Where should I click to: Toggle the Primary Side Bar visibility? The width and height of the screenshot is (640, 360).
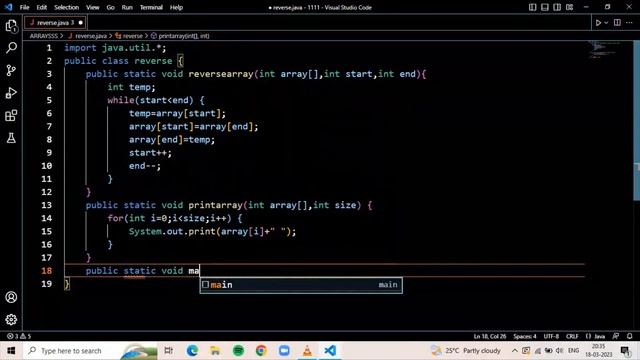pos(532,7)
